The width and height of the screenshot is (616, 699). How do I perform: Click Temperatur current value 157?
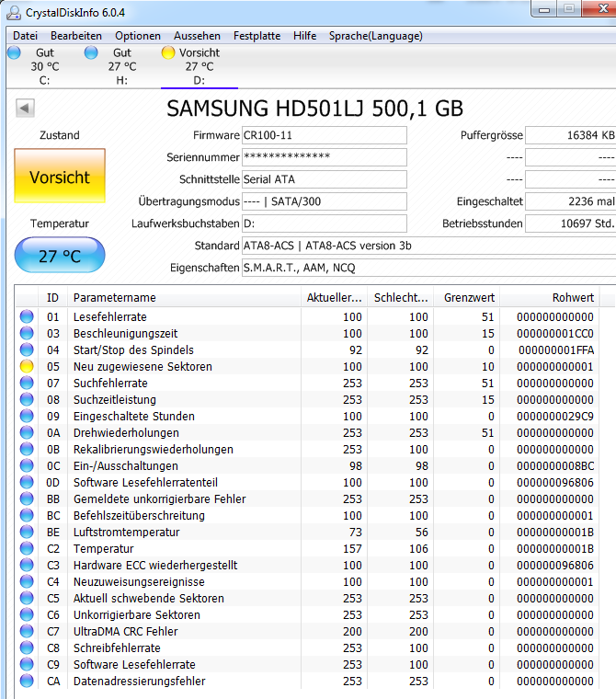coord(352,548)
